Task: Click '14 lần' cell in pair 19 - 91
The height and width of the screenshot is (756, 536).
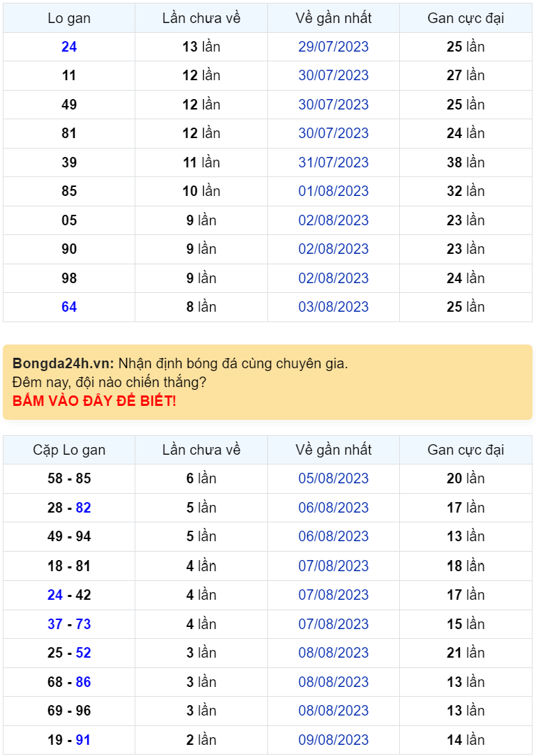Action: click(x=466, y=739)
